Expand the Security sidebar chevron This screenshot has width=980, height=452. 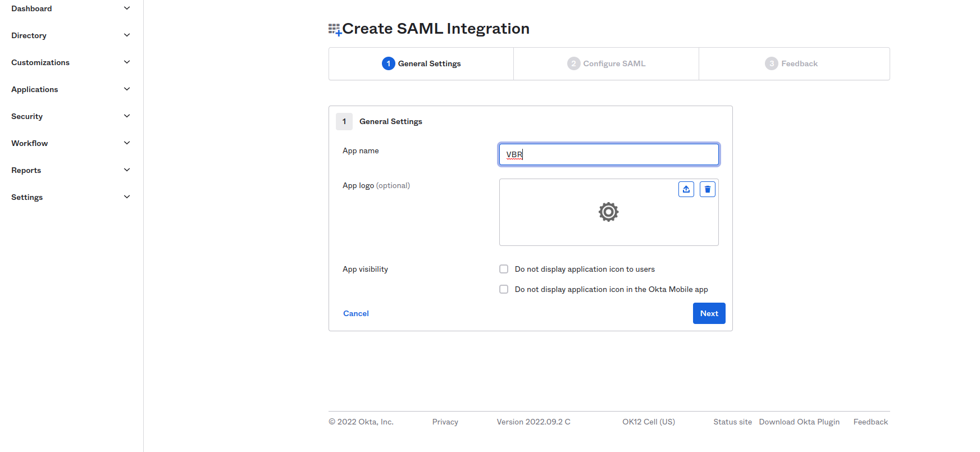click(x=127, y=116)
